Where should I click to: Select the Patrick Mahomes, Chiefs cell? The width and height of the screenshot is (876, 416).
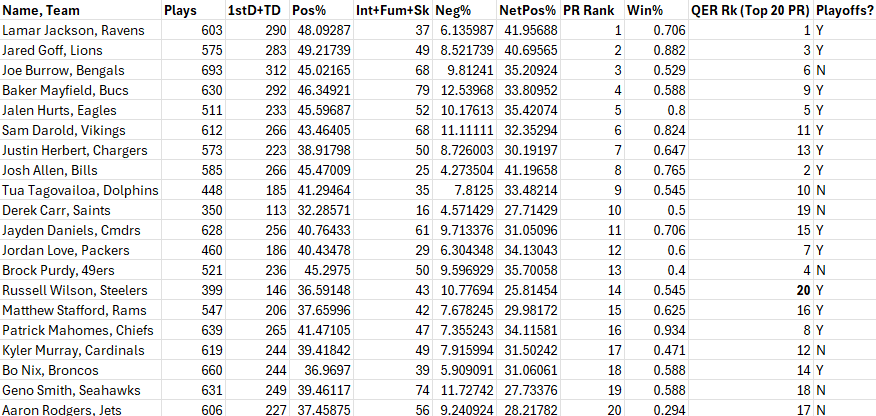point(81,331)
